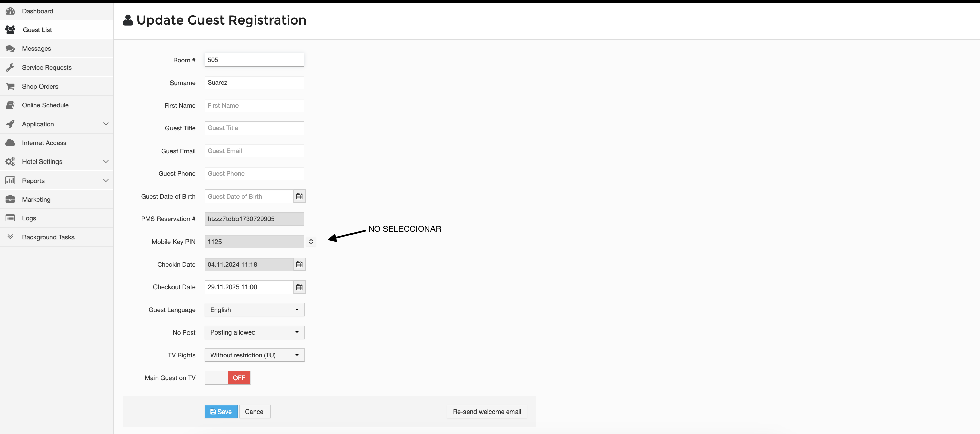
Task: Open calendar picker for Checkout Date
Action: (299, 287)
